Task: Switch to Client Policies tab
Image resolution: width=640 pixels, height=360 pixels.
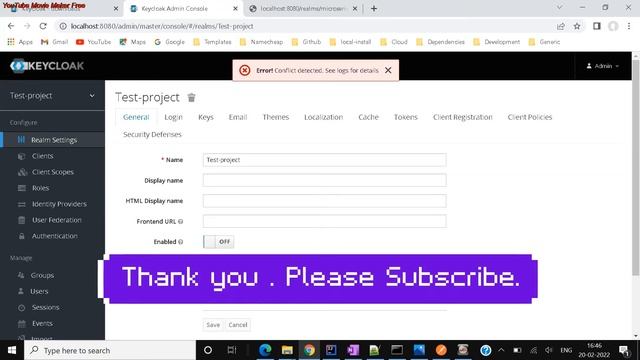Action: point(529,117)
